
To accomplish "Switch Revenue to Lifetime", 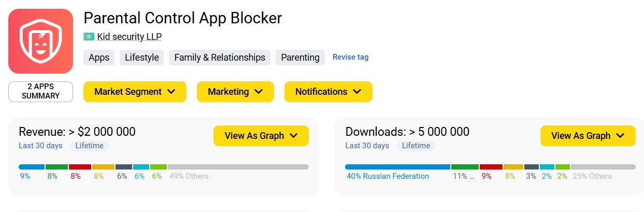I will (89, 146).
